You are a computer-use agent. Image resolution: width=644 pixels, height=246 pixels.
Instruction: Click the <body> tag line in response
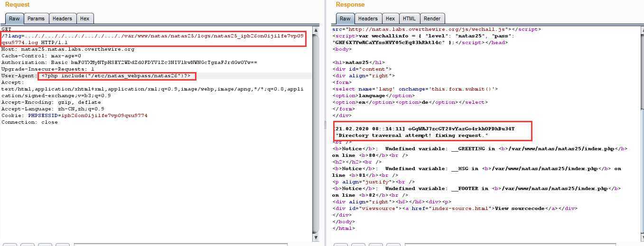coord(342,49)
